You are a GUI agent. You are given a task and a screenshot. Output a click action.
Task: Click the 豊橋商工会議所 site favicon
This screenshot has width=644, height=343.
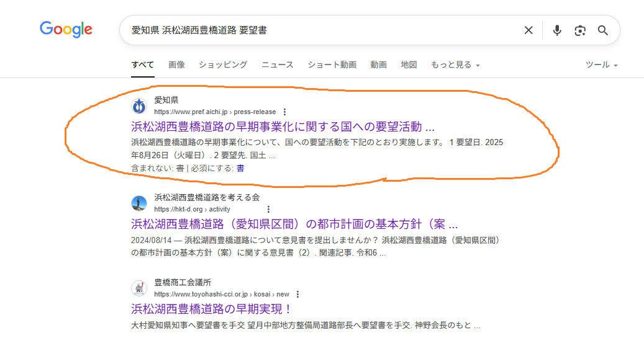point(139,288)
